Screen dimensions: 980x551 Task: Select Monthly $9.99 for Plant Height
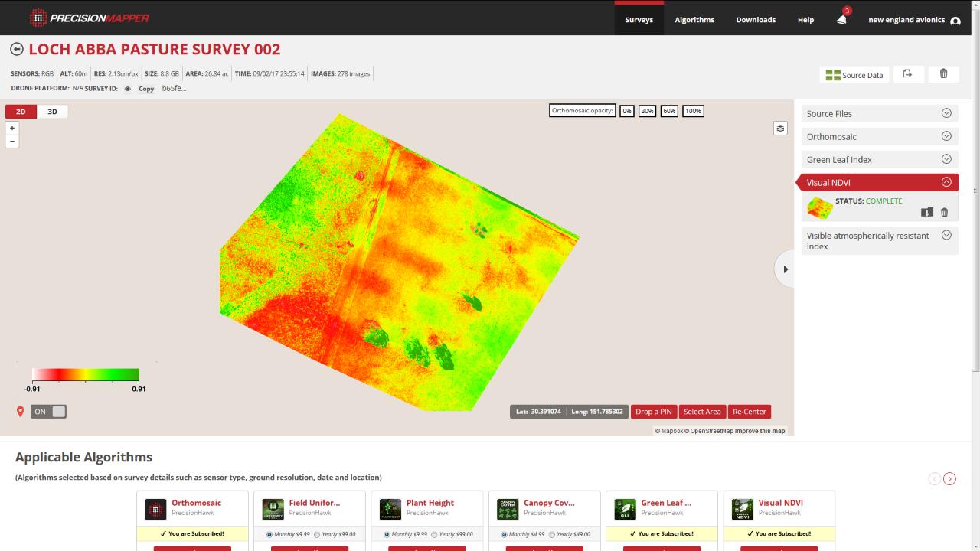(x=386, y=535)
